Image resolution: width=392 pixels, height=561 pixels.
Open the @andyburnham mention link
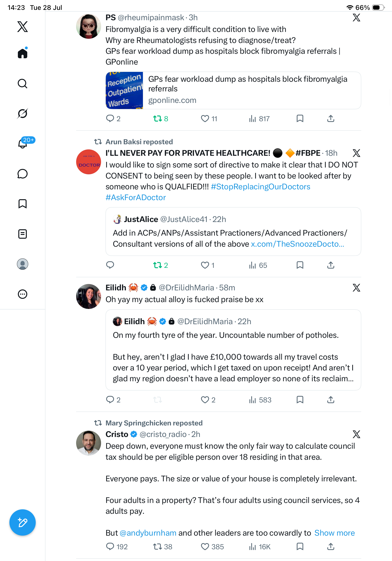pyautogui.click(x=148, y=533)
